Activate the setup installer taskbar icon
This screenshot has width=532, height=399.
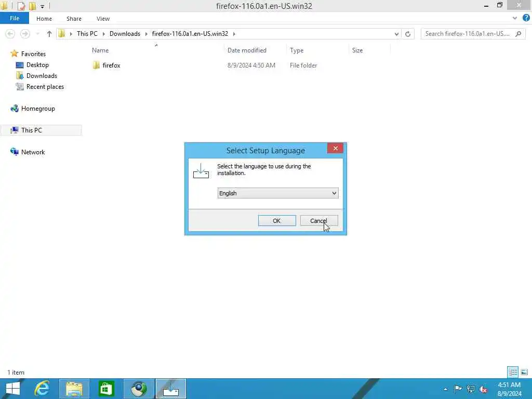coord(171,389)
